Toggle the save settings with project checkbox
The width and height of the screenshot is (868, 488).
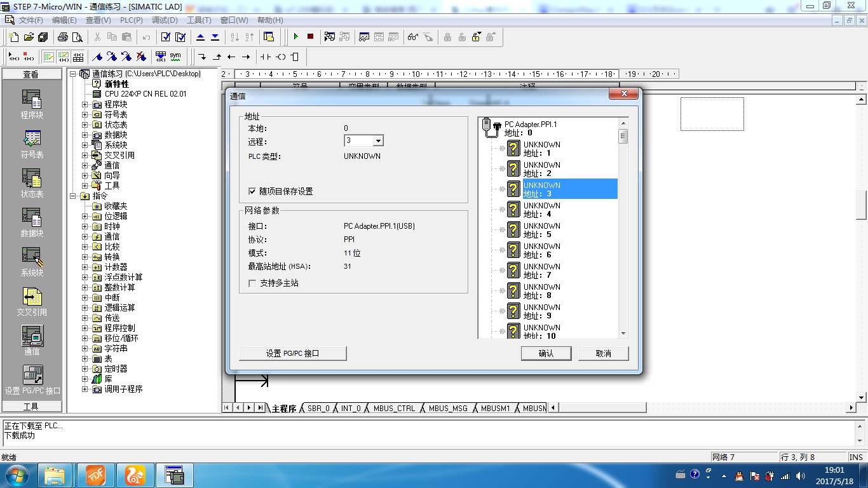[x=252, y=191]
